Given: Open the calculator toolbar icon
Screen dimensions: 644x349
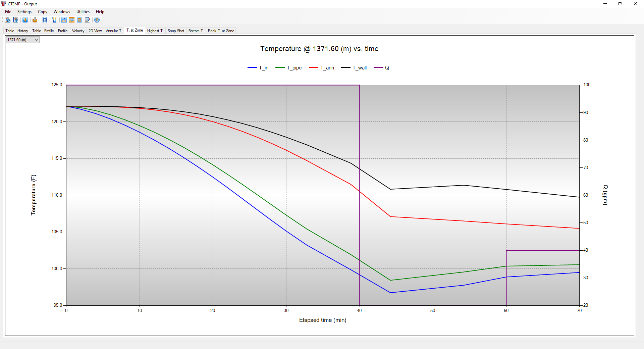Looking at the screenshot, I should (x=79, y=20).
